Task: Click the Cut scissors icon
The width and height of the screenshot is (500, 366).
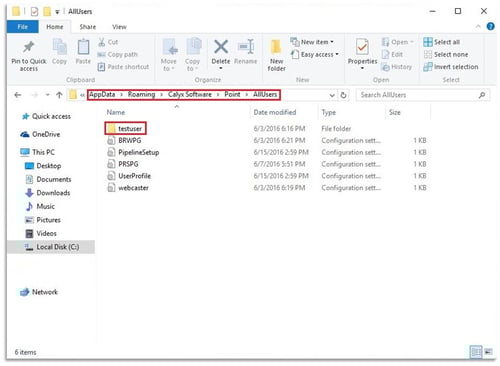Action: 102,42
